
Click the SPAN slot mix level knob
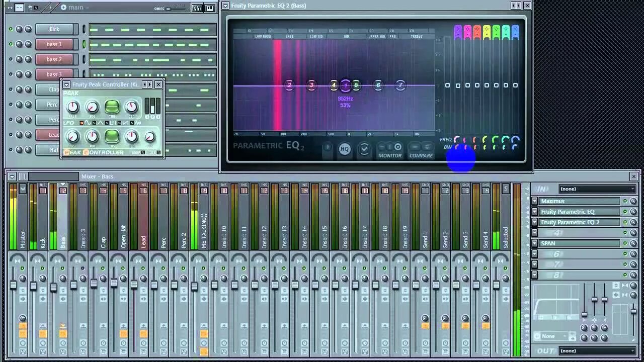(x=633, y=243)
